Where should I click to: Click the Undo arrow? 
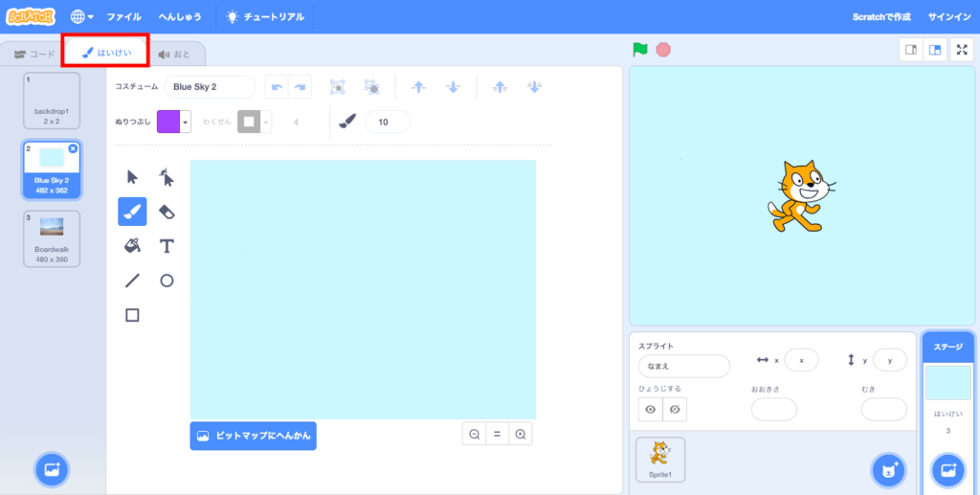click(x=277, y=87)
